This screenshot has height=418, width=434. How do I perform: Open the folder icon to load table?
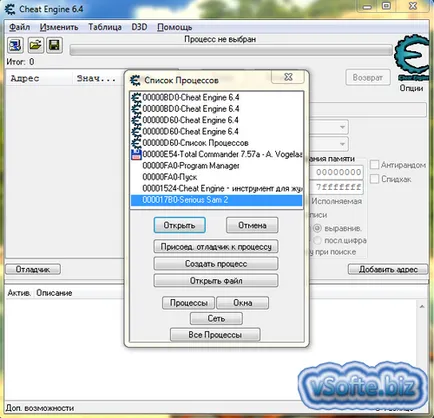point(35,45)
